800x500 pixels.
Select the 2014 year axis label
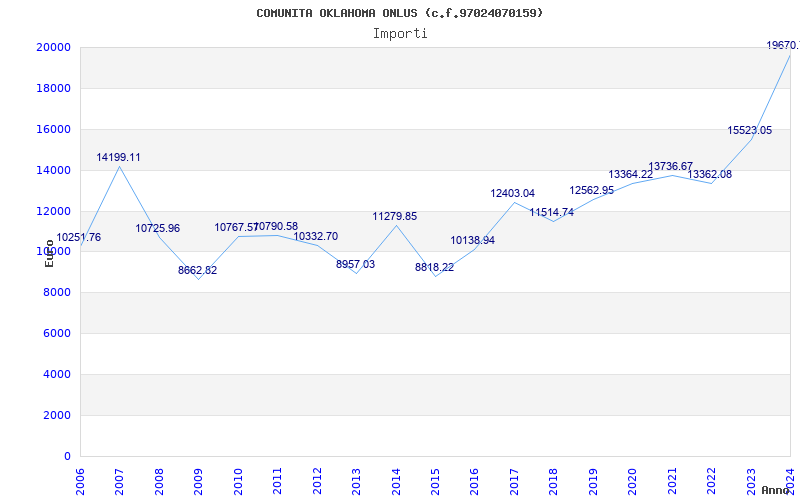(396, 482)
